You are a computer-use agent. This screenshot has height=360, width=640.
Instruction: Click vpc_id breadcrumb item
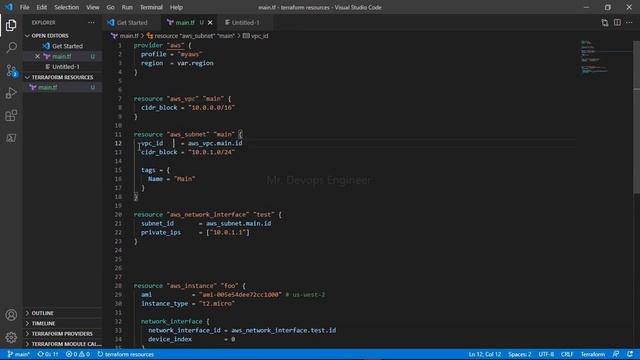pos(256,36)
